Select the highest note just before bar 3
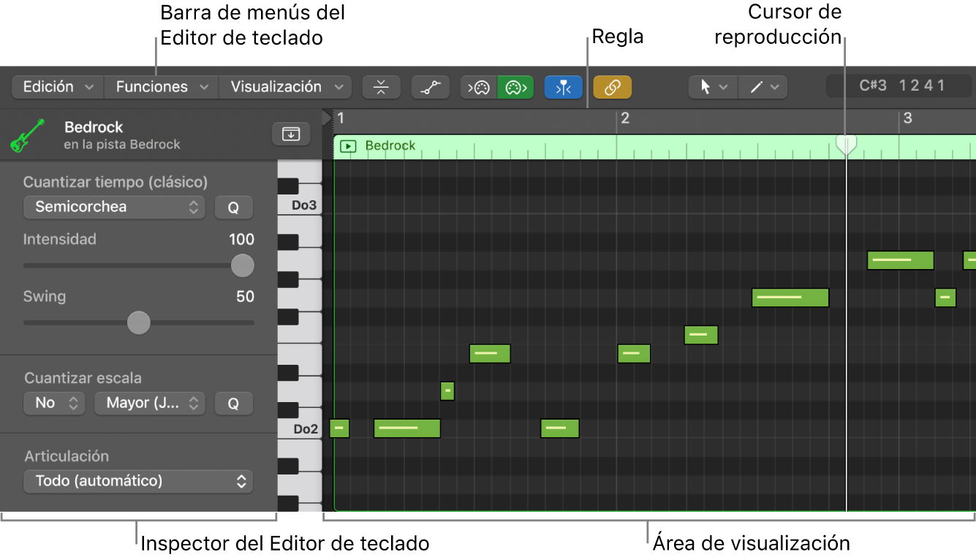 901,260
